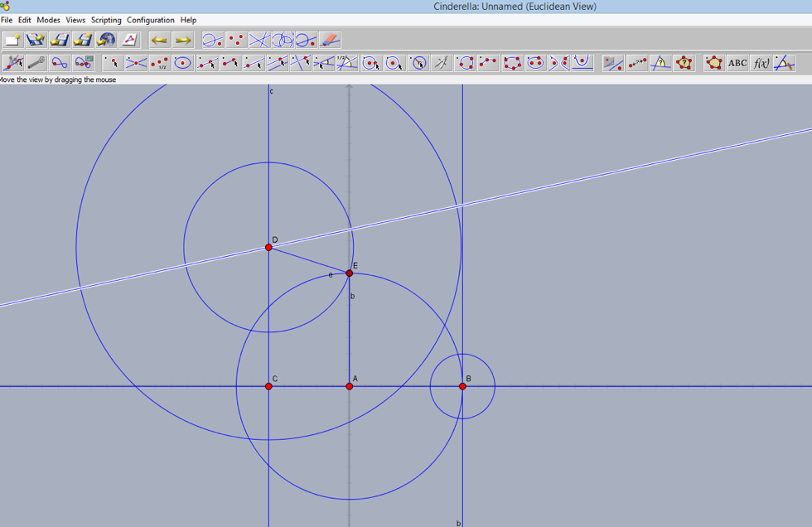Select the Move element tool

tap(13, 63)
